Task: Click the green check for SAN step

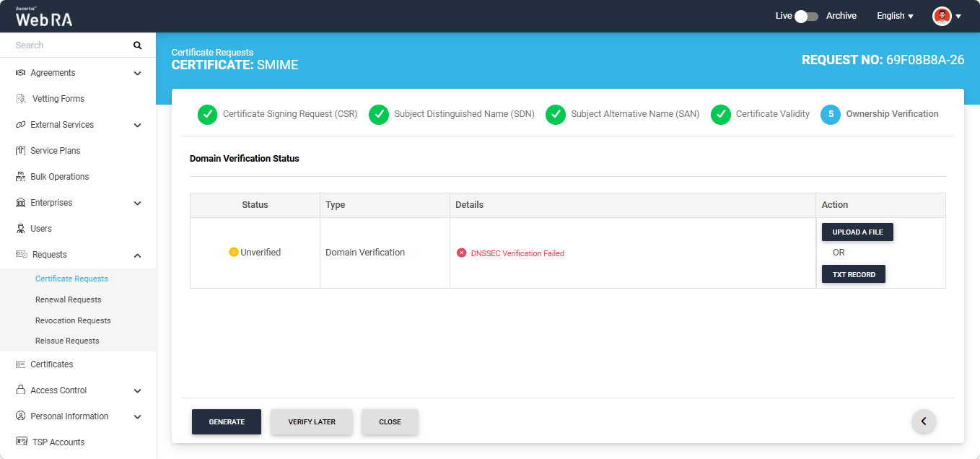Action: tap(556, 114)
